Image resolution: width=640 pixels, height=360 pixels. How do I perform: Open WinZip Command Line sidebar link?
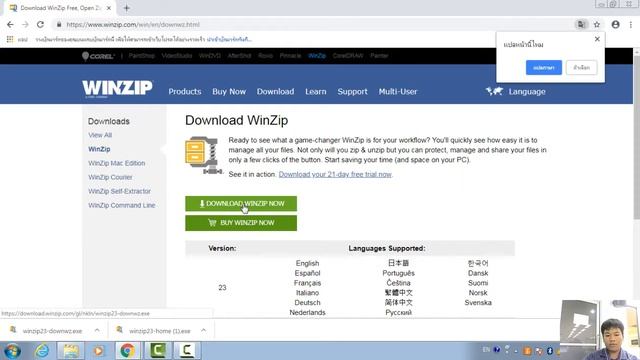click(122, 205)
